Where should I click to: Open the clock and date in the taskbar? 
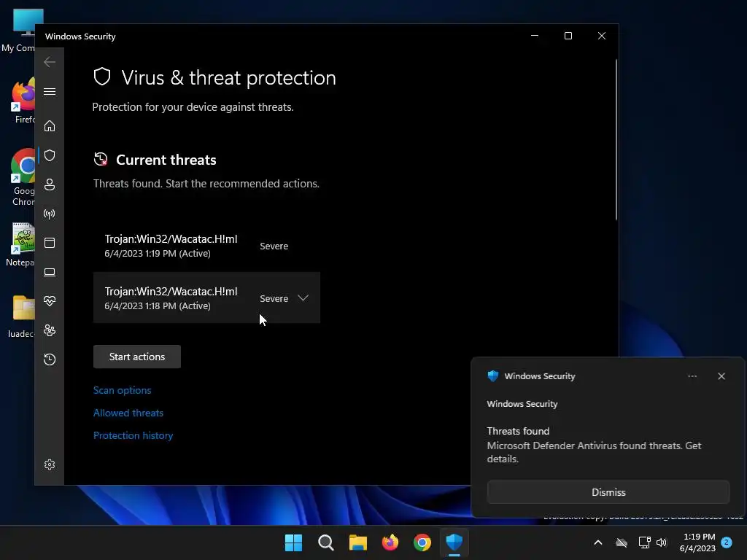(697, 542)
